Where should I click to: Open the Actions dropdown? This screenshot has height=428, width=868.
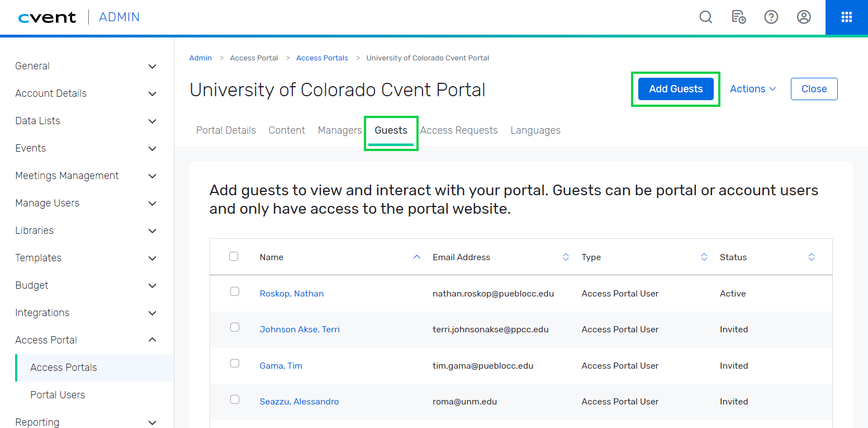tap(753, 89)
